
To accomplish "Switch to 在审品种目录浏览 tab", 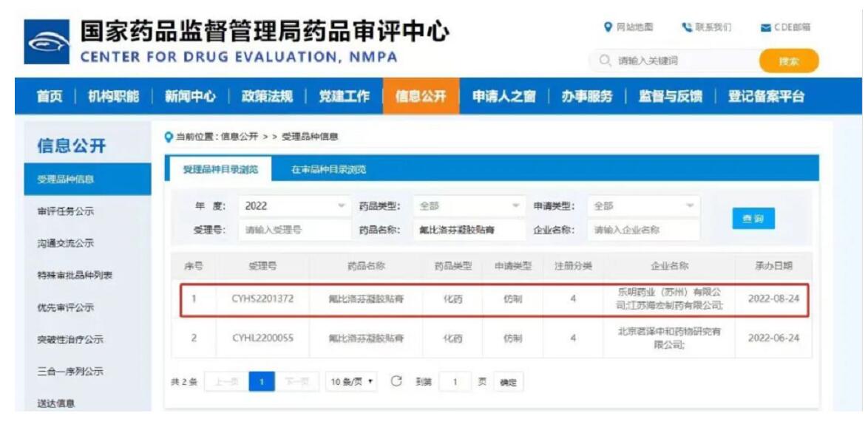I will pyautogui.click(x=328, y=169).
